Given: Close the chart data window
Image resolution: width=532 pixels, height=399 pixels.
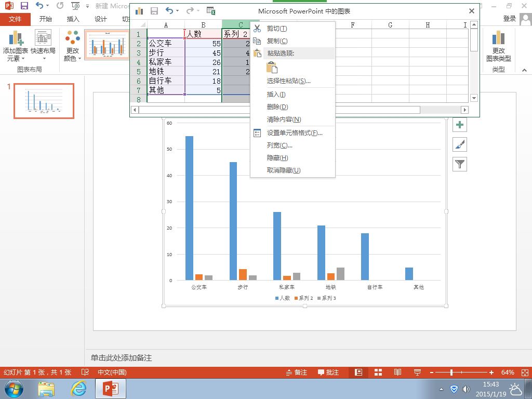Looking at the screenshot, I should tap(472, 11).
